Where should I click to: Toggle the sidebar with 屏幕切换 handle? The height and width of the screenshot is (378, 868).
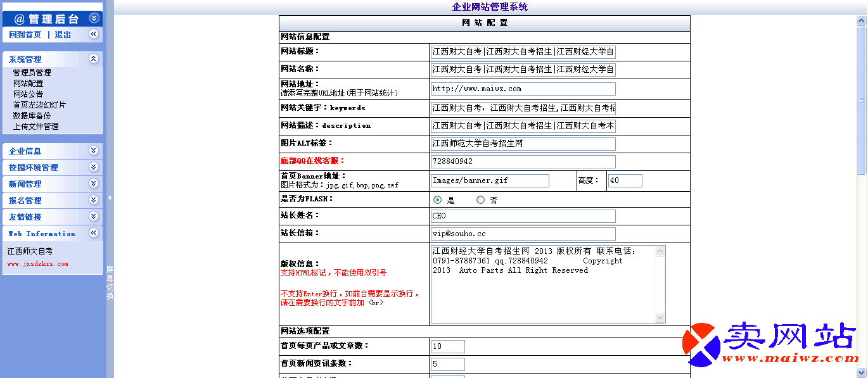[110, 282]
